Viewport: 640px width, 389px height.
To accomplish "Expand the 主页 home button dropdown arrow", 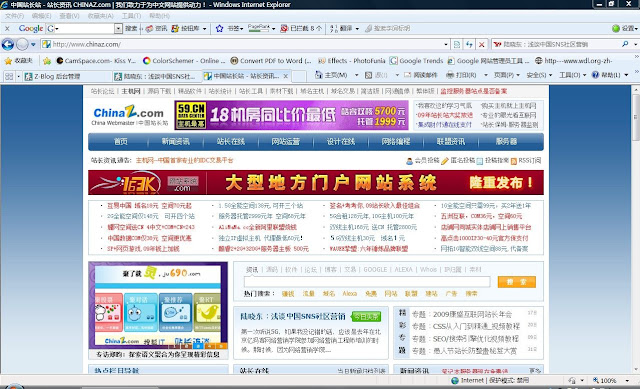I will 356,76.
